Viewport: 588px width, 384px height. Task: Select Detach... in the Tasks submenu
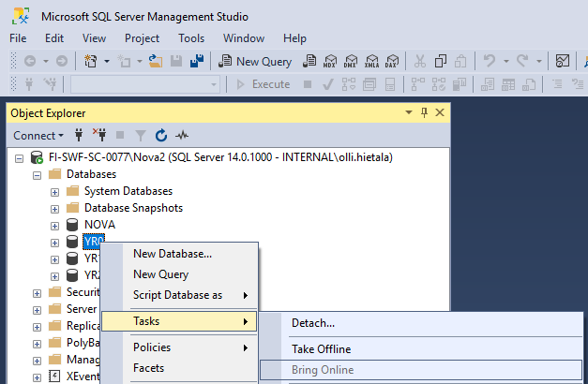point(313,323)
